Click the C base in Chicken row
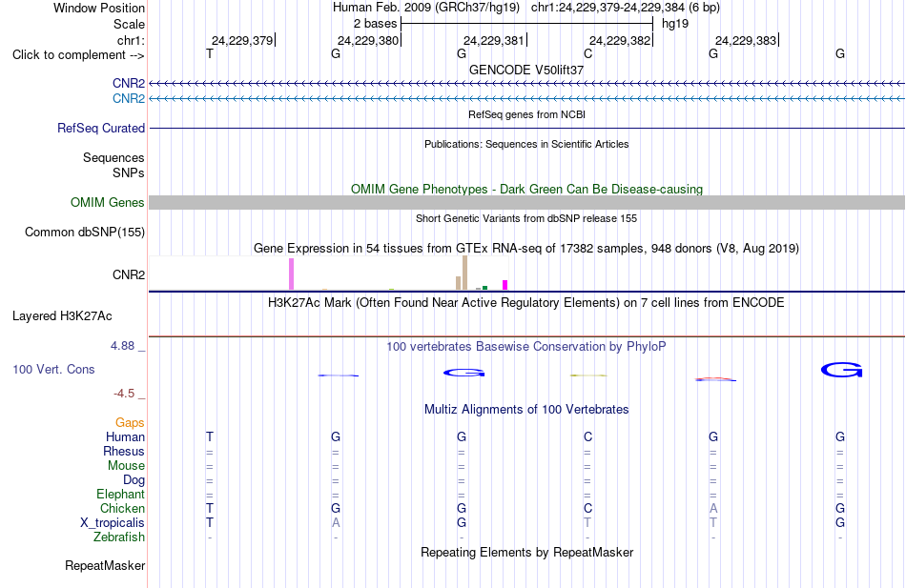The image size is (906, 588). [x=587, y=508]
